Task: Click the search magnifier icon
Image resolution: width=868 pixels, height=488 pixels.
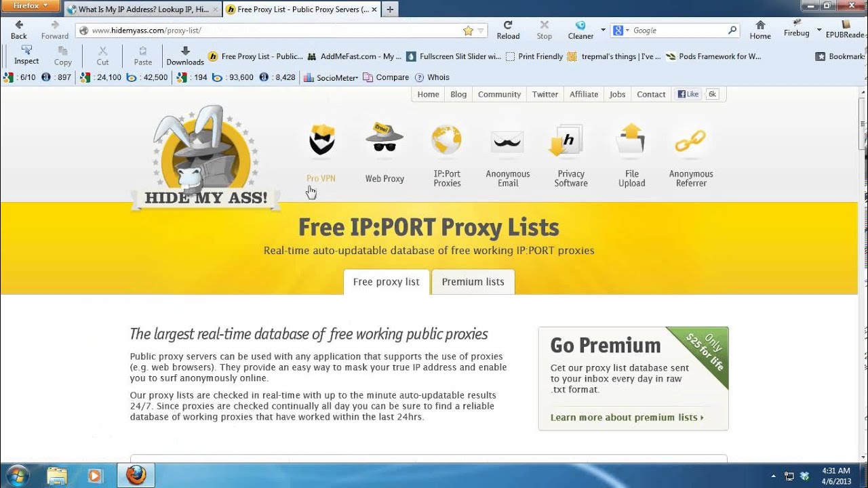Action: tap(732, 30)
